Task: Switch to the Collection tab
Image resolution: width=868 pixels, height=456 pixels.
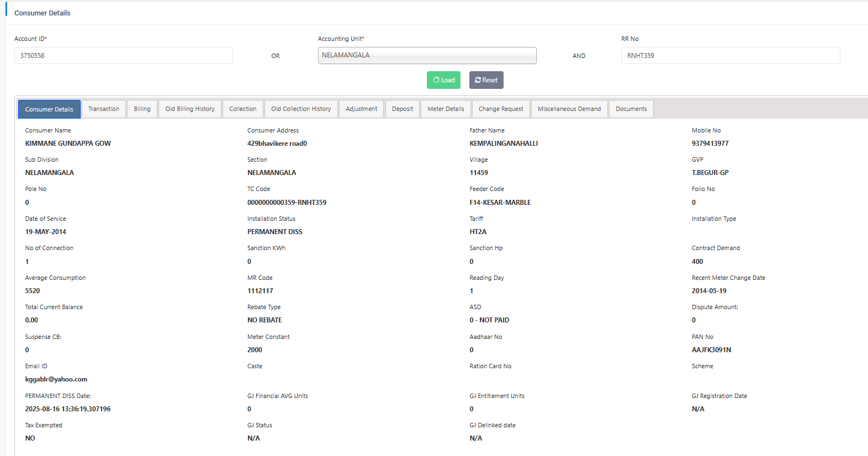Action: click(x=243, y=109)
